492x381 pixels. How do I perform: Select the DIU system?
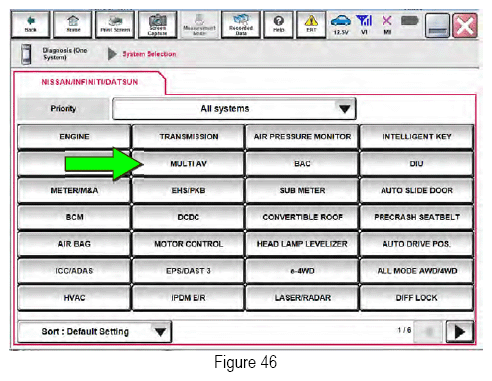(x=417, y=164)
